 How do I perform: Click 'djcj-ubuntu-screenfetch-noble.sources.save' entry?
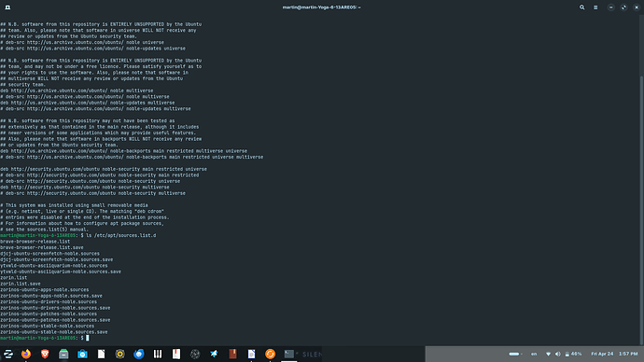point(57,259)
